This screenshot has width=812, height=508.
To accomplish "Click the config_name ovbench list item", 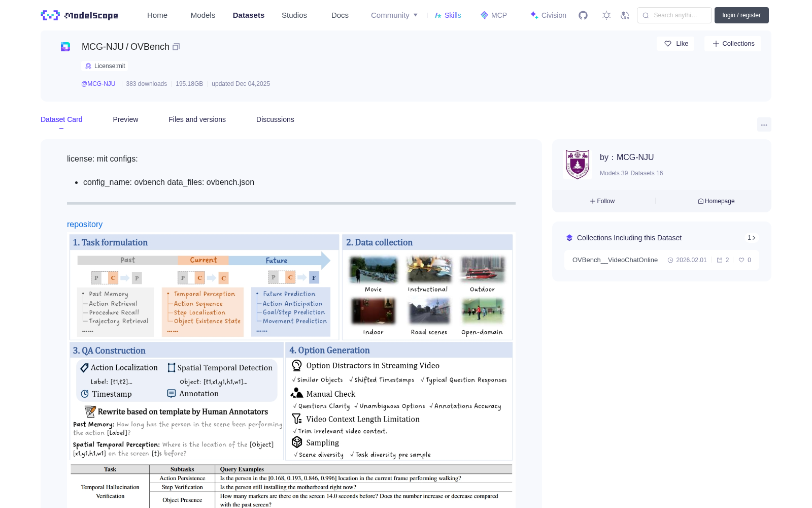I will click(x=168, y=182).
